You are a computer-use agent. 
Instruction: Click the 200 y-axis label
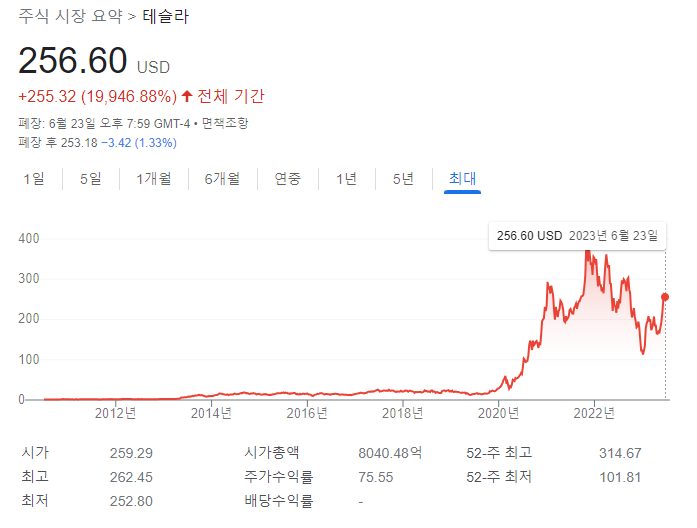click(x=29, y=319)
